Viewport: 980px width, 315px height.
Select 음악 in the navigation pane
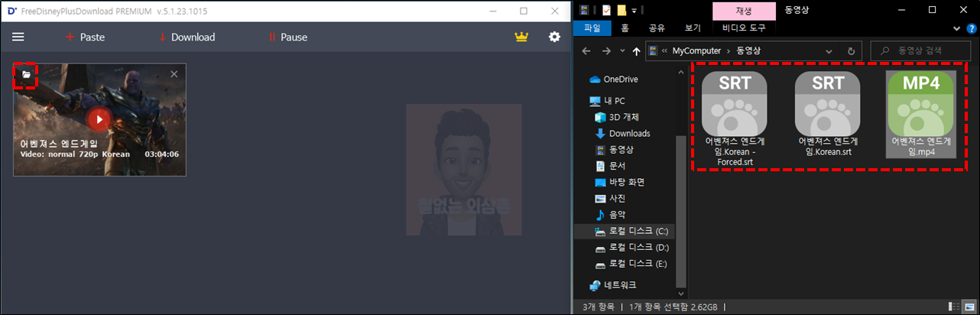(610, 215)
